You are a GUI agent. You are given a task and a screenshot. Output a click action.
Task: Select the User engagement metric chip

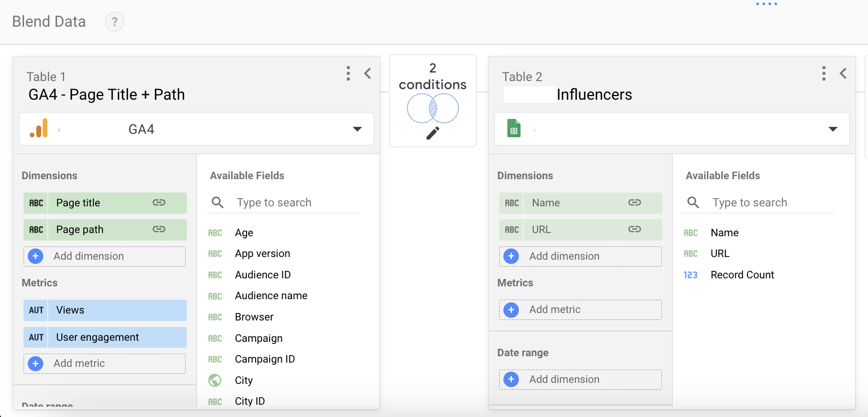[x=105, y=338]
